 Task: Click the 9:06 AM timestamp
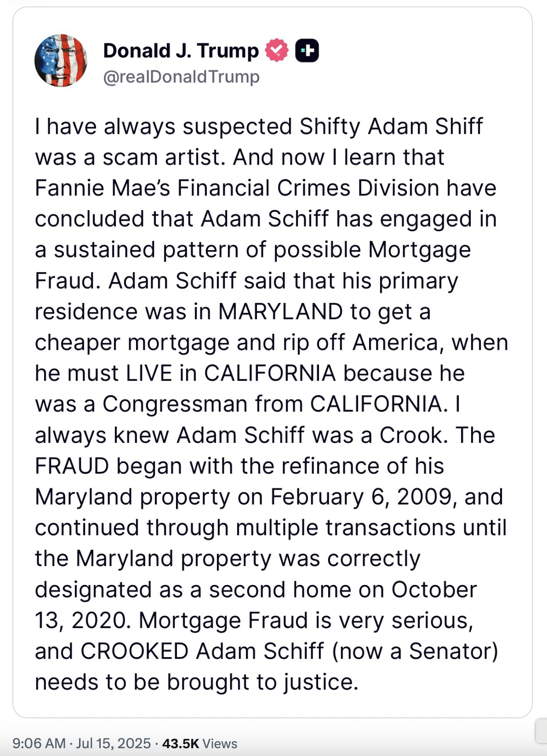coord(39,744)
